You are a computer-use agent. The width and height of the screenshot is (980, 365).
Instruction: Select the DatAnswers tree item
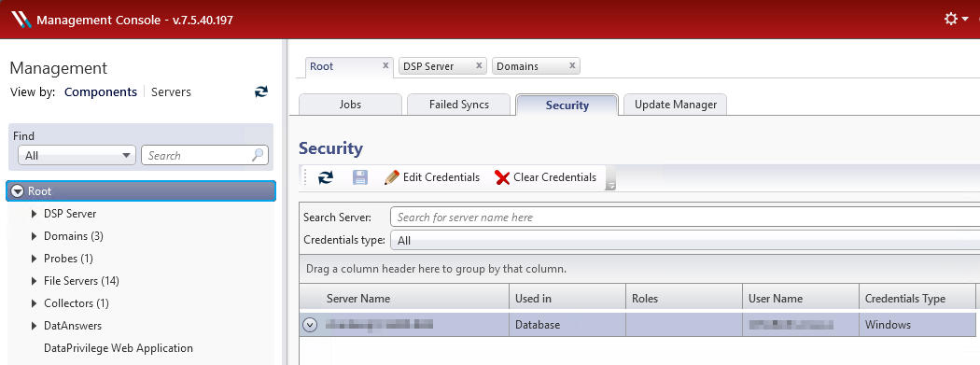73,326
